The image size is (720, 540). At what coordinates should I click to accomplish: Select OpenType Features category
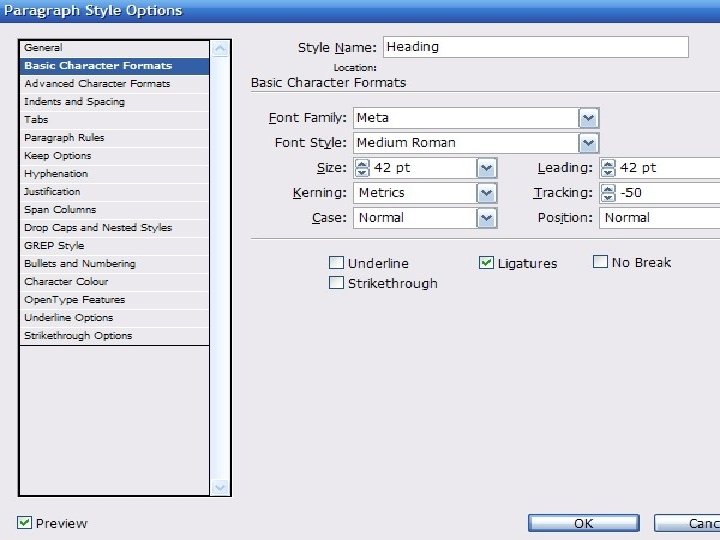point(114,299)
